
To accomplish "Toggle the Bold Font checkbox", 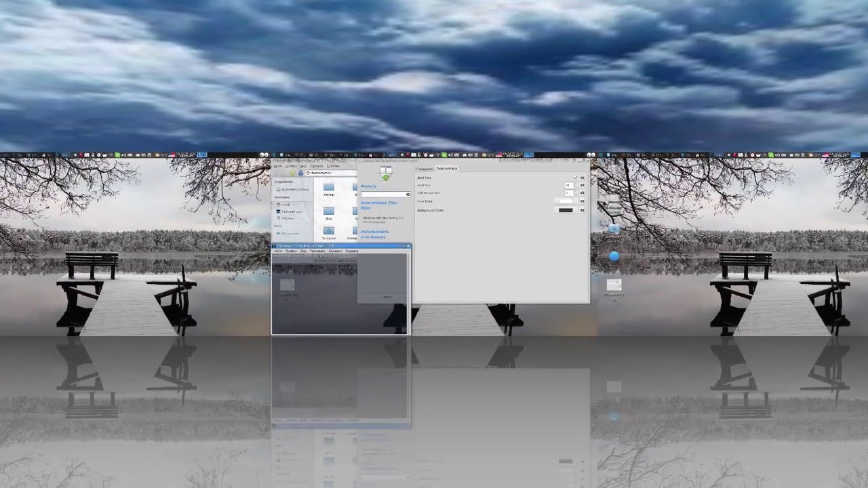I will coord(575,178).
